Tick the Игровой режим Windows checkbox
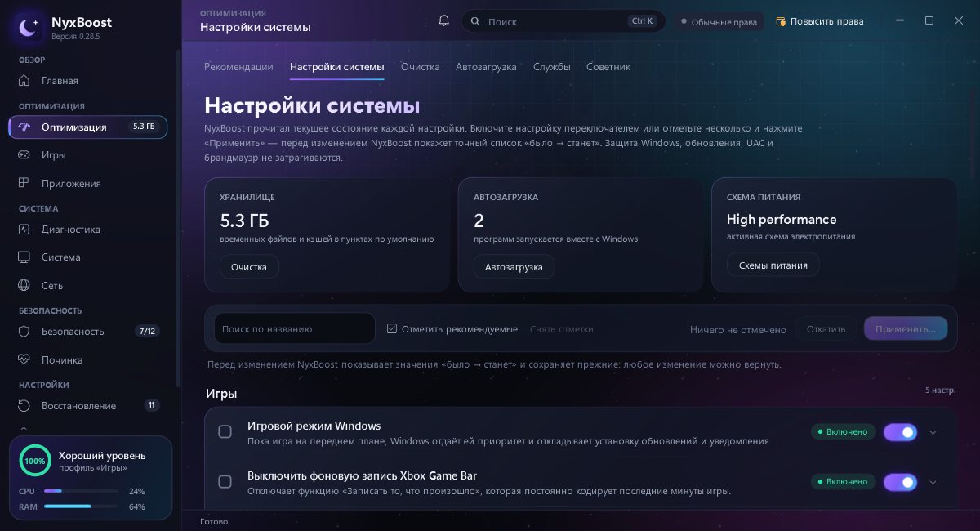This screenshot has width=980, height=531. pyautogui.click(x=225, y=432)
